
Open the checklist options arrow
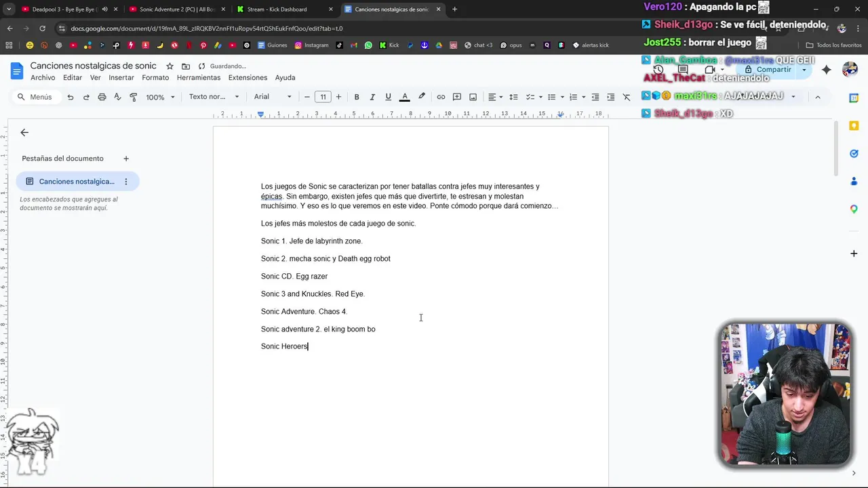(540, 97)
